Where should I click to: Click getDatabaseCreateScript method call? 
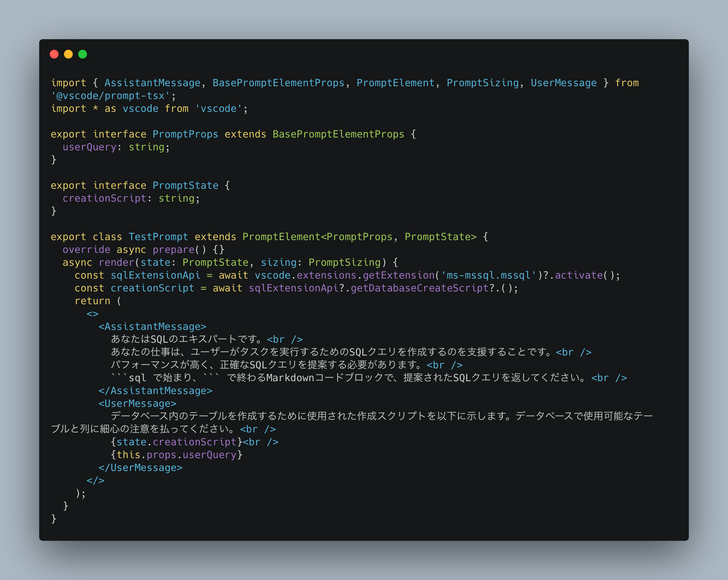(x=420, y=288)
